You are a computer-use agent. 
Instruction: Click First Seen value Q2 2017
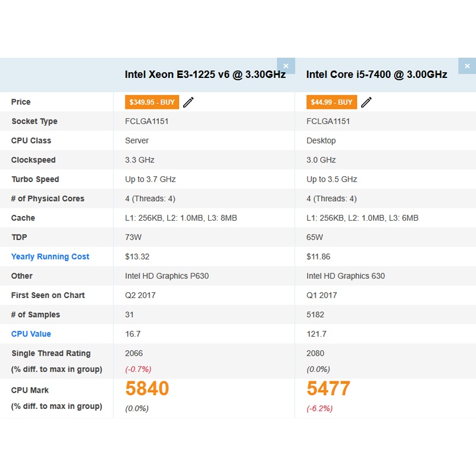pyautogui.click(x=140, y=295)
